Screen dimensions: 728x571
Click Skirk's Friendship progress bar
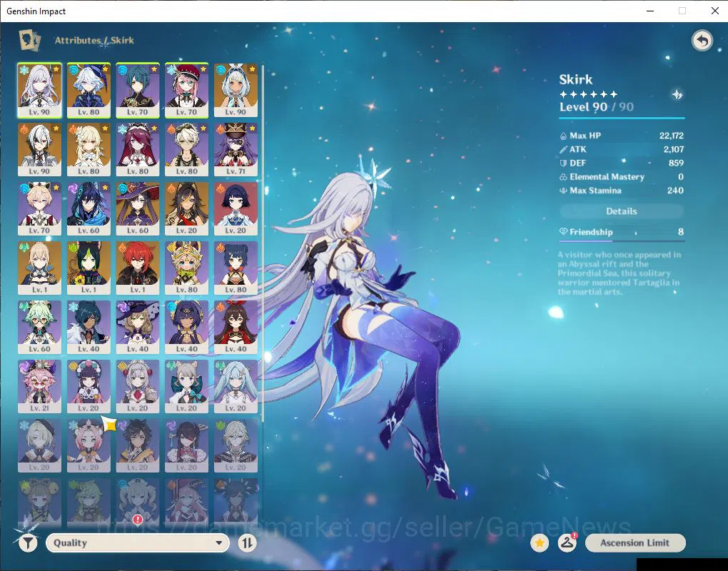click(621, 241)
